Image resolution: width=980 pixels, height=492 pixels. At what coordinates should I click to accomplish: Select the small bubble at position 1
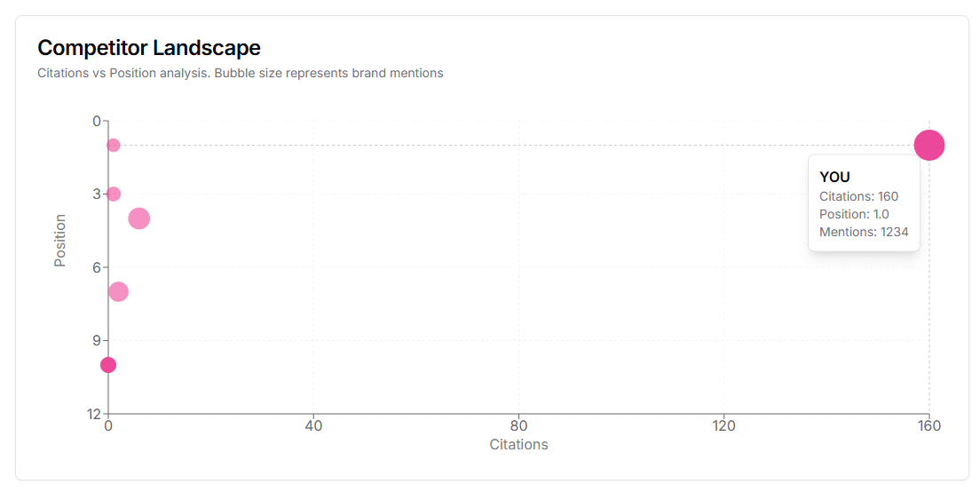[x=113, y=145]
